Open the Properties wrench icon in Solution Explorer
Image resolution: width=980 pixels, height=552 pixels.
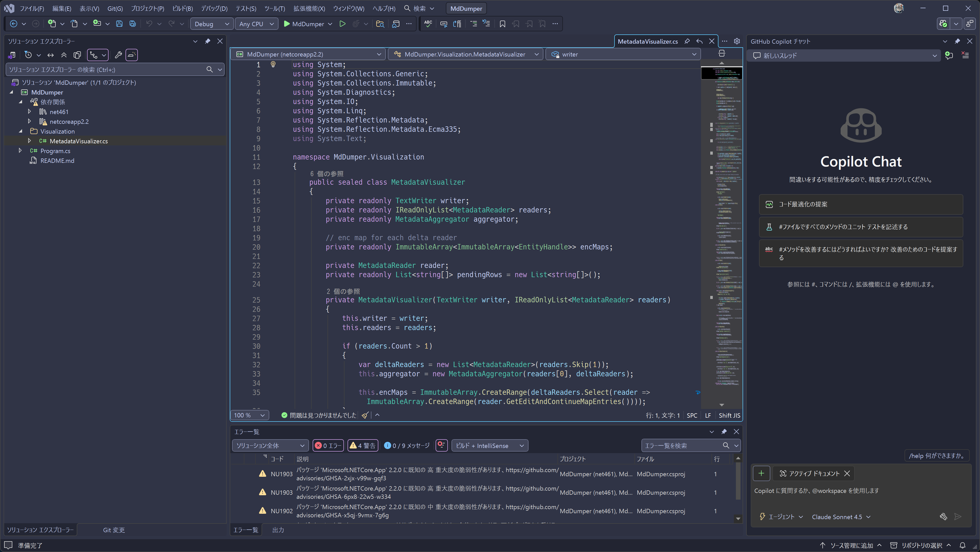(118, 55)
